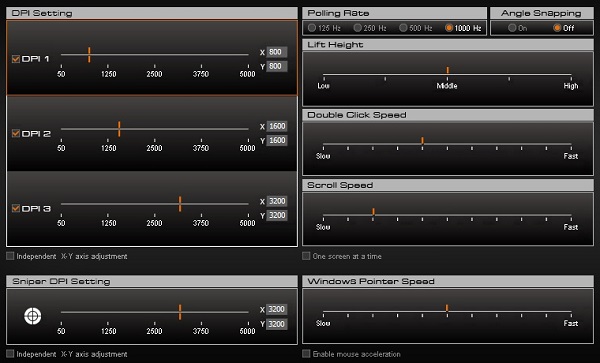Click the DPI 1 Y value field
The height and width of the screenshot is (363, 600).
click(277, 66)
